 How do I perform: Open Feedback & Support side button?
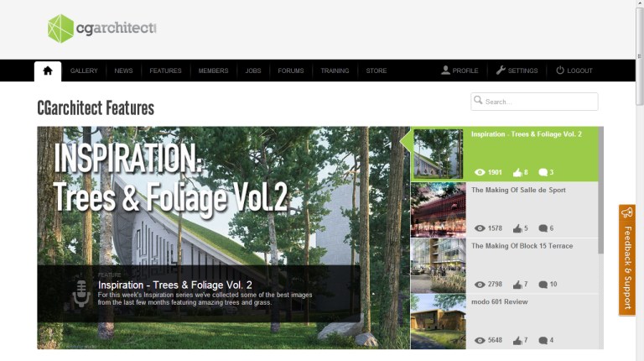[x=627, y=260]
